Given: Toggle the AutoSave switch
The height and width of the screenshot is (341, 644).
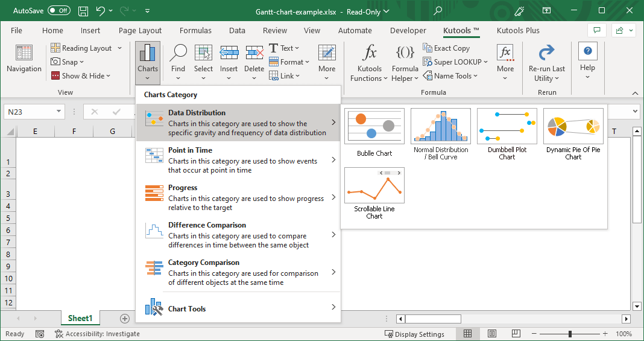Looking at the screenshot, I should (x=59, y=11).
